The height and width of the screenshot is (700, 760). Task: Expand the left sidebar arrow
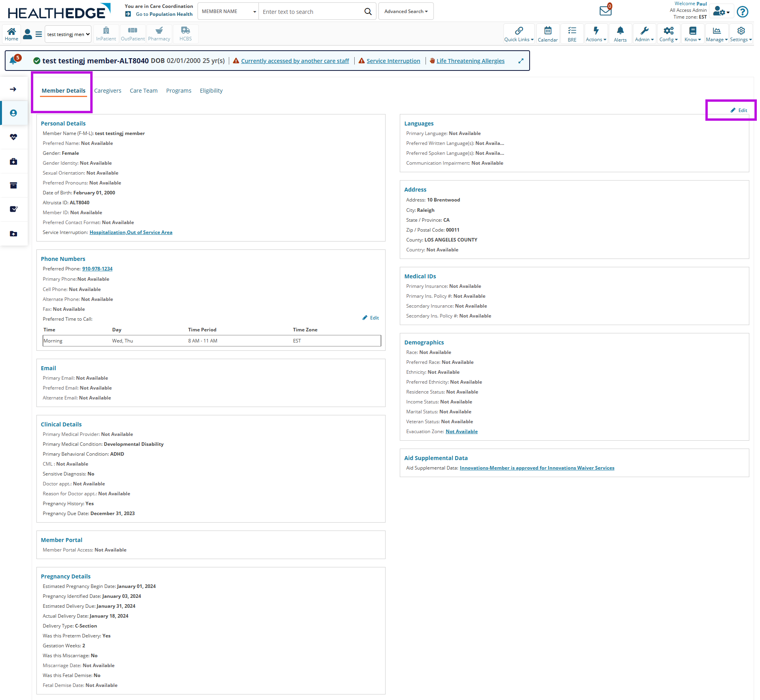[13, 89]
